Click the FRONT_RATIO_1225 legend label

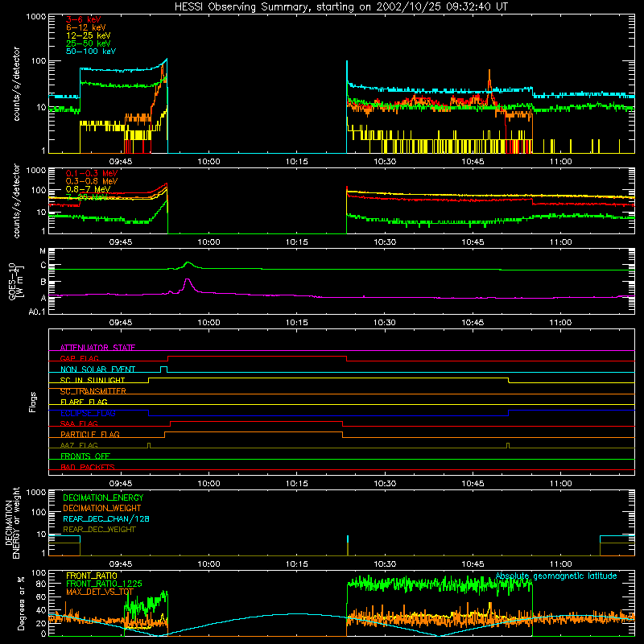(x=104, y=584)
